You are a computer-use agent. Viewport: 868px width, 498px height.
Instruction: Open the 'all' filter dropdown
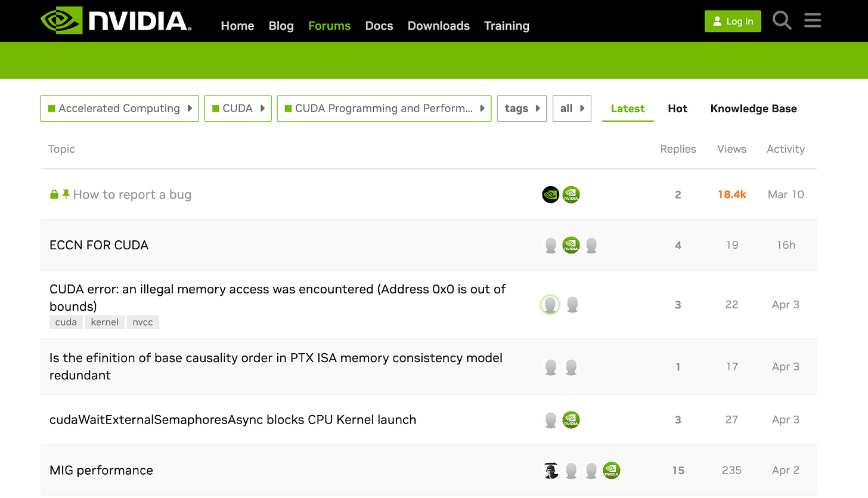(572, 109)
